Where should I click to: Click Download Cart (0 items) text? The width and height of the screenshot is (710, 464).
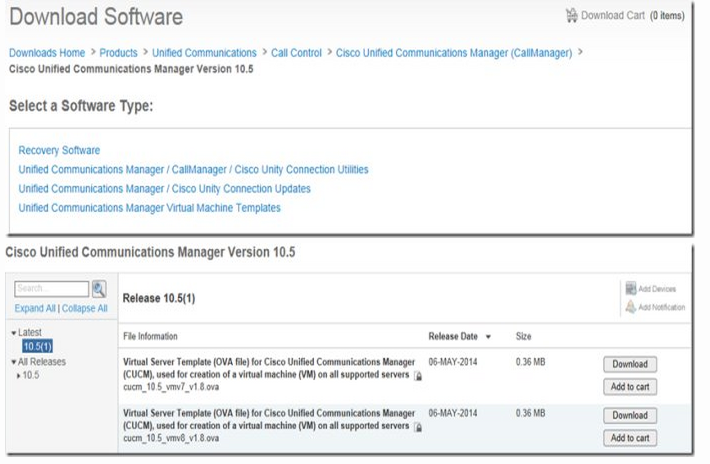click(x=633, y=15)
